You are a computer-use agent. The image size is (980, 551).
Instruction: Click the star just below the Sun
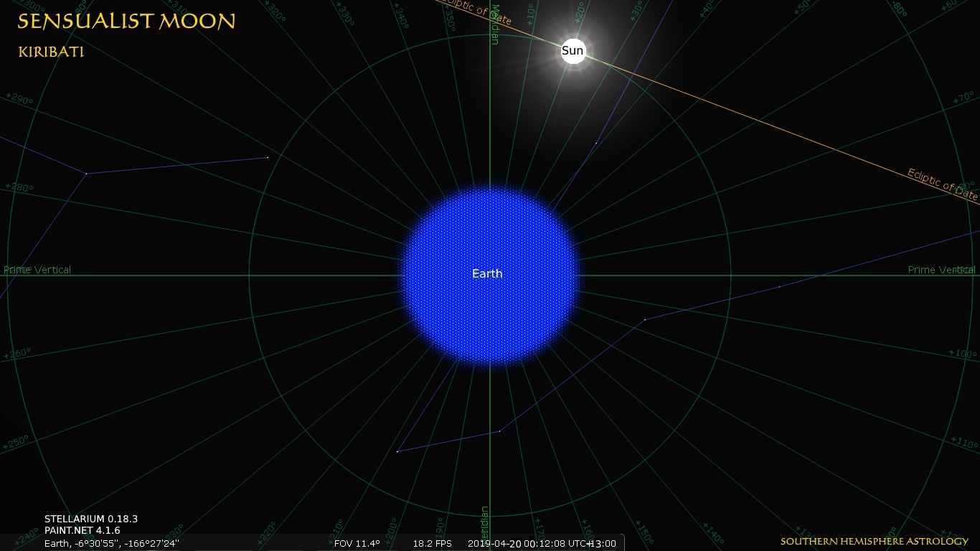point(596,143)
